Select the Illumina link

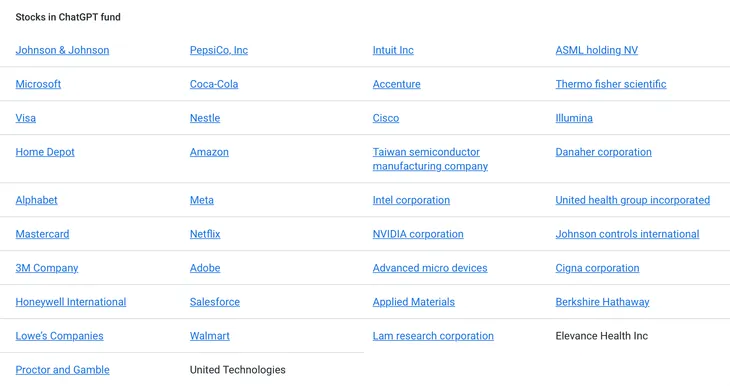(574, 118)
